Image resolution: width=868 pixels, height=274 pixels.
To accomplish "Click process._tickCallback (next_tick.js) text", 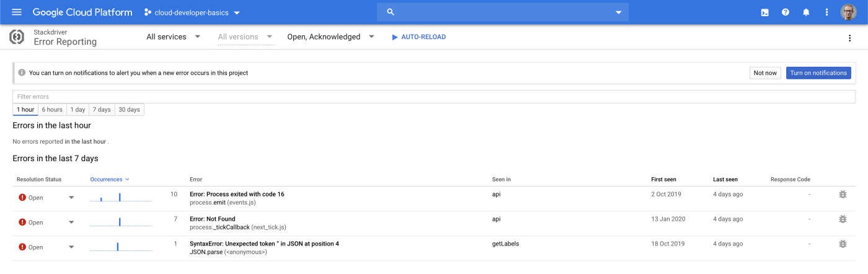I will [x=238, y=228].
